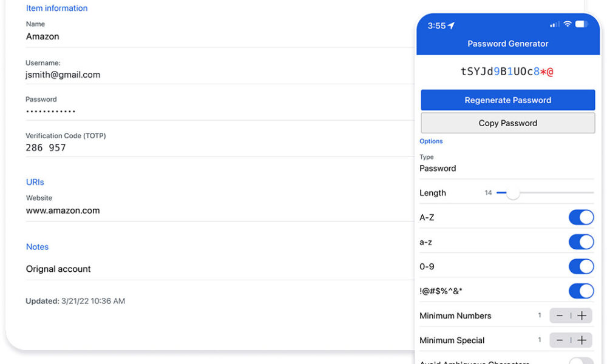Screen dimensions: 607x364
Task: Decrease Minimum Numbers with minus button
Action: (560, 315)
